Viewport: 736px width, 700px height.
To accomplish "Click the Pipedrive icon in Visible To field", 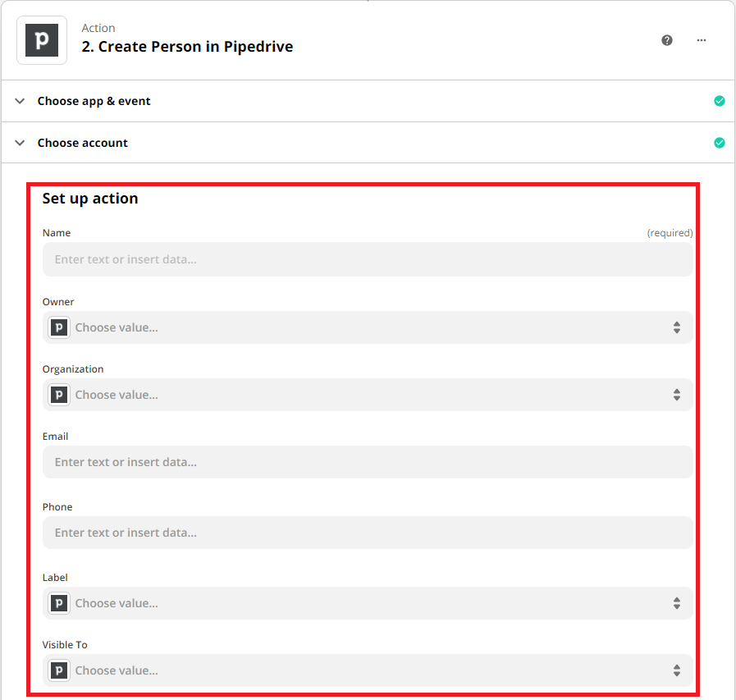I will point(59,670).
